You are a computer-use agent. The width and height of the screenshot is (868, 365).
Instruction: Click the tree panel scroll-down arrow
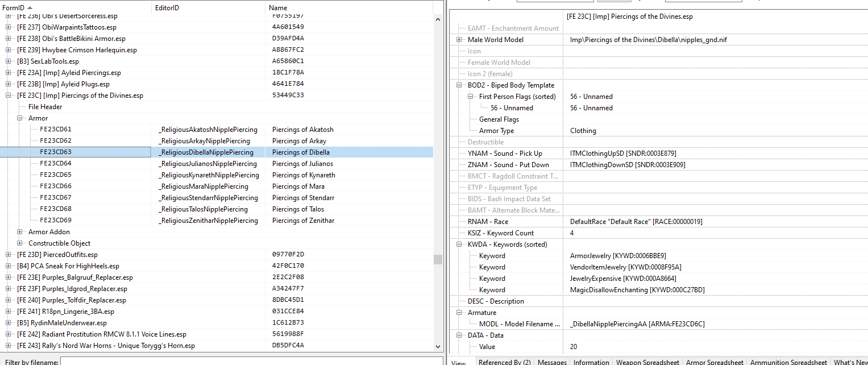[438, 346]
